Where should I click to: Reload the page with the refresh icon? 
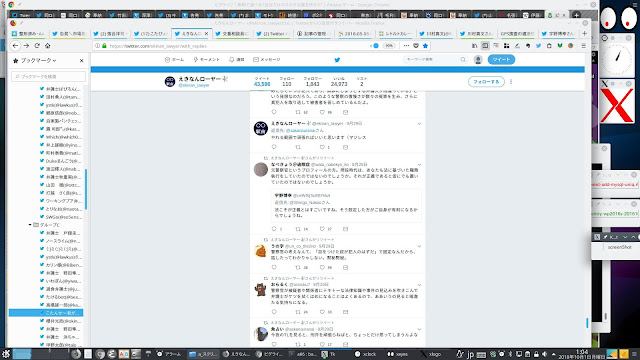(37, 46)
